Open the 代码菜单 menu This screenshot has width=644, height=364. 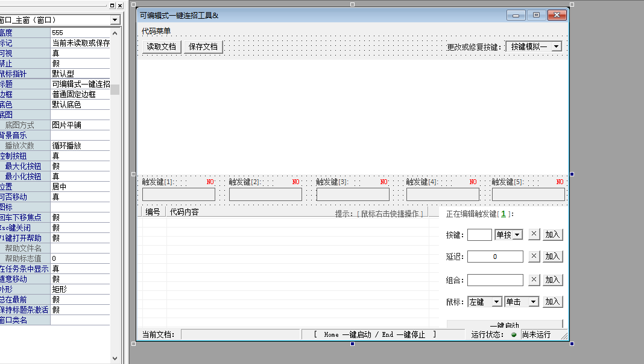click(x=156, y=31)
